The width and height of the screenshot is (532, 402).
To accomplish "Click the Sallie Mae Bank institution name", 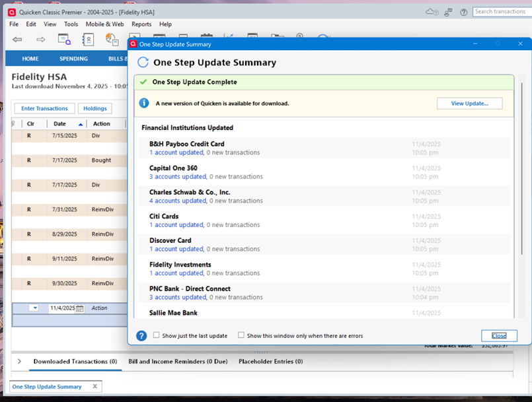I will pos(173,313).
